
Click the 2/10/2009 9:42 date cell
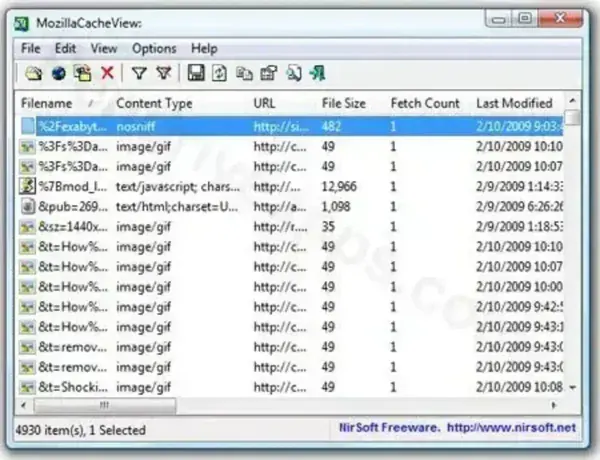(519, 307)
